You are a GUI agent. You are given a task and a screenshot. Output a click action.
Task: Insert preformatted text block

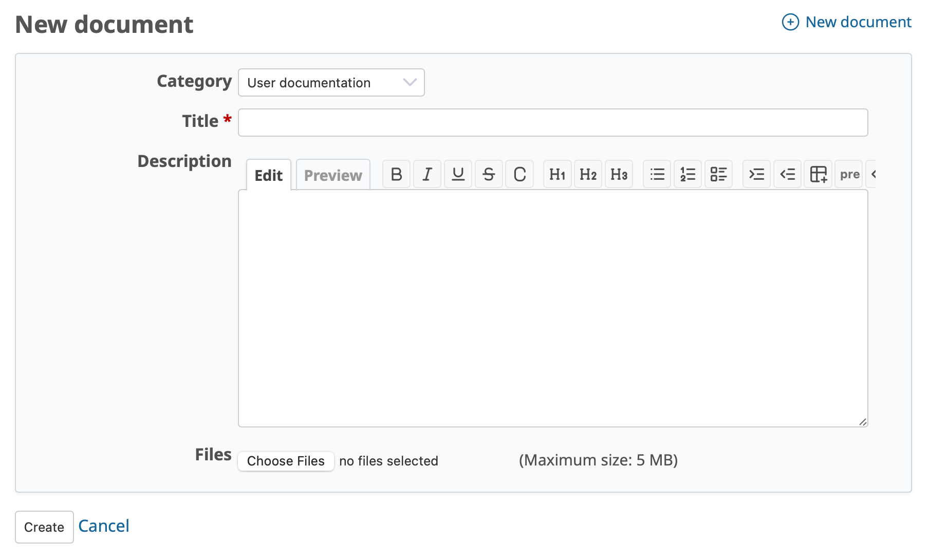(849, 175)
